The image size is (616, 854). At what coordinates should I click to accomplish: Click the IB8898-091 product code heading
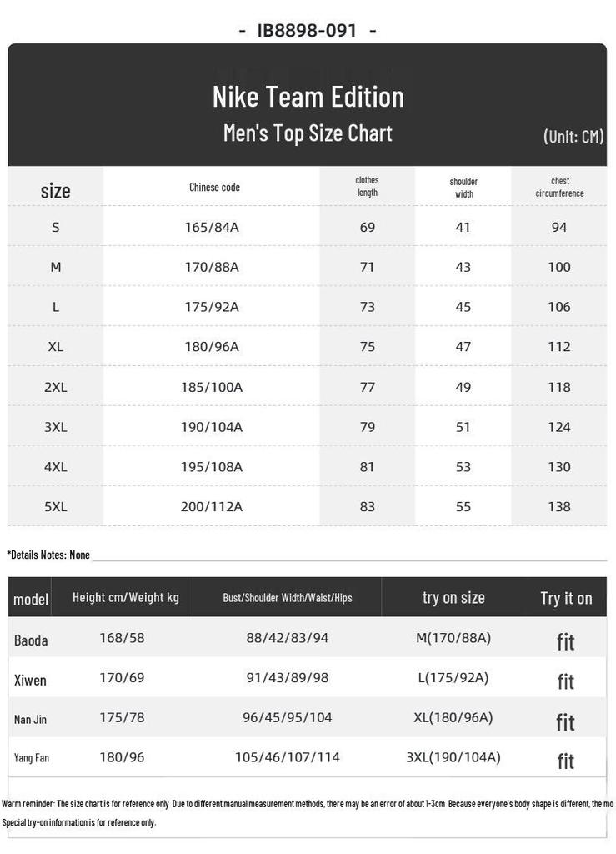308,31
